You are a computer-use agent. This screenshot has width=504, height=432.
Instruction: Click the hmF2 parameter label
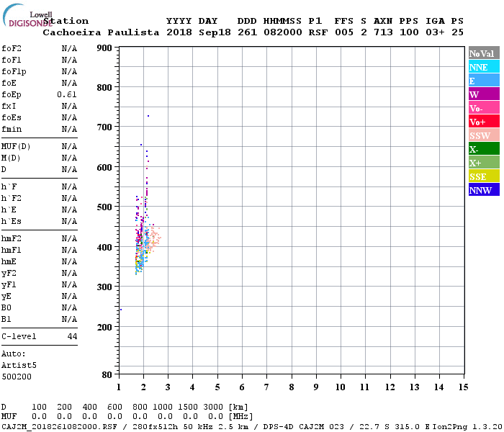12,239
